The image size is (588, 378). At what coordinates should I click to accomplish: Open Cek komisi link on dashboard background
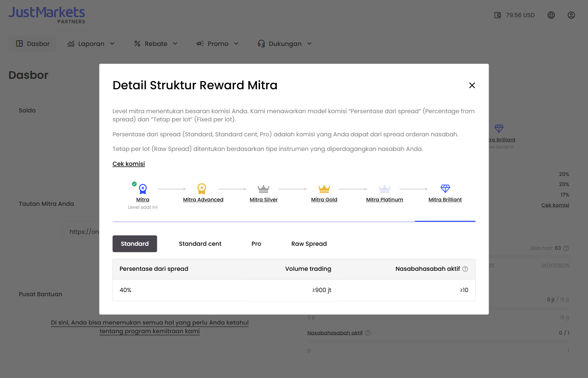point(555,205)
